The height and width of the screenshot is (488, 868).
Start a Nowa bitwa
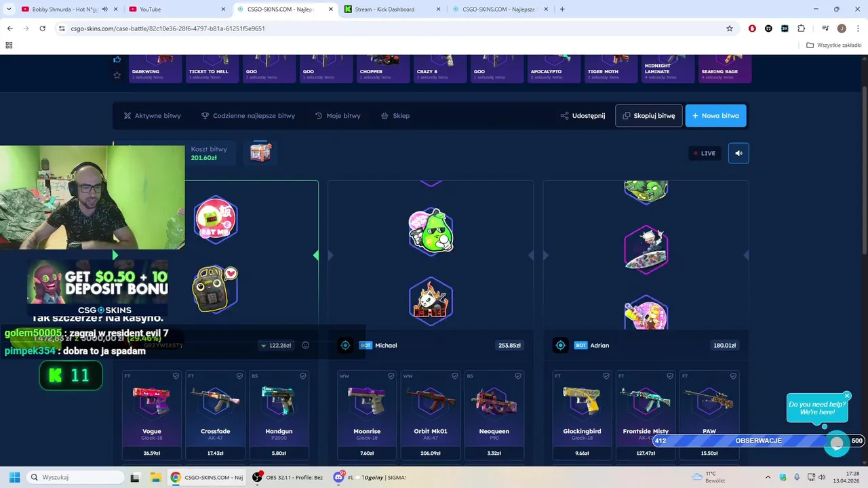(715, 116)
